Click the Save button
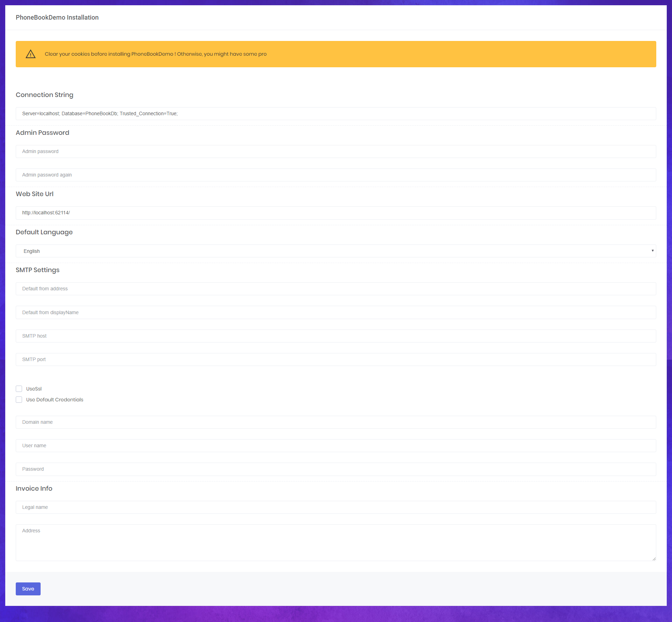 click(28, 589)
